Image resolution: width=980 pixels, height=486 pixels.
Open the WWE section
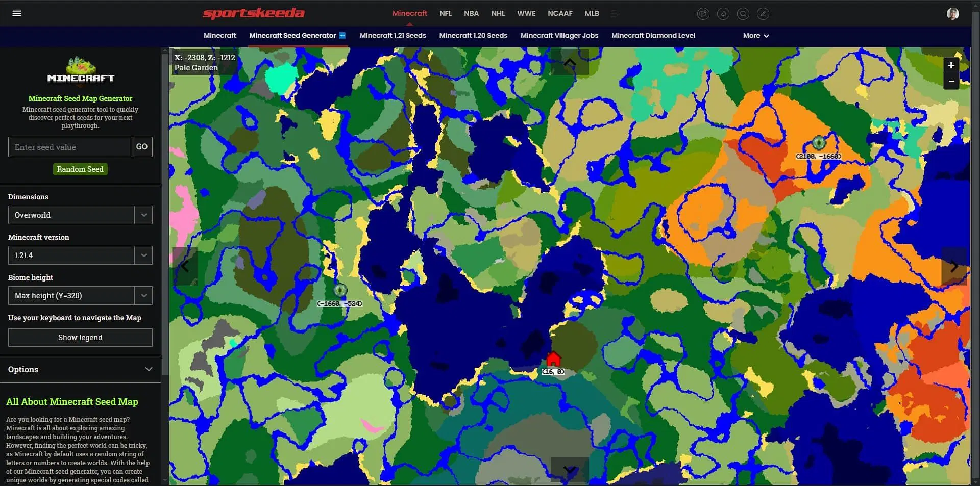526,13
